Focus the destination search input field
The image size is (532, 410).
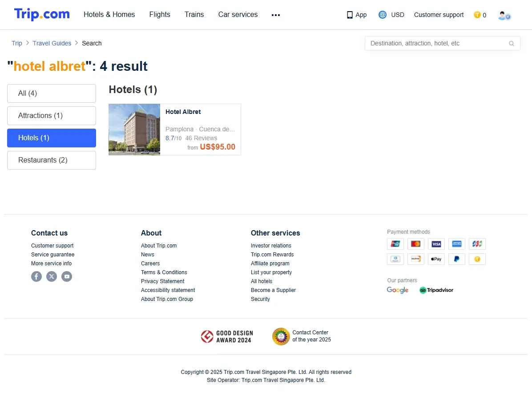(443, 44)
